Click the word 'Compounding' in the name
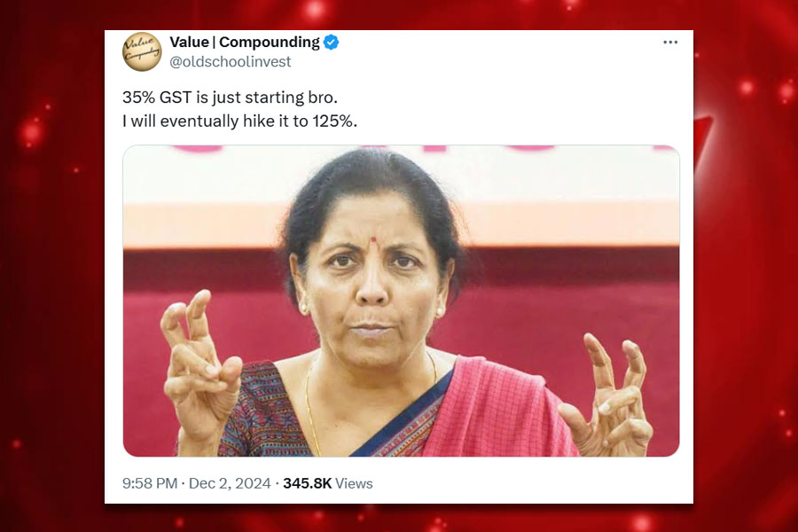The width and height of the screenshot is (798, 532). tap(270, 43)
